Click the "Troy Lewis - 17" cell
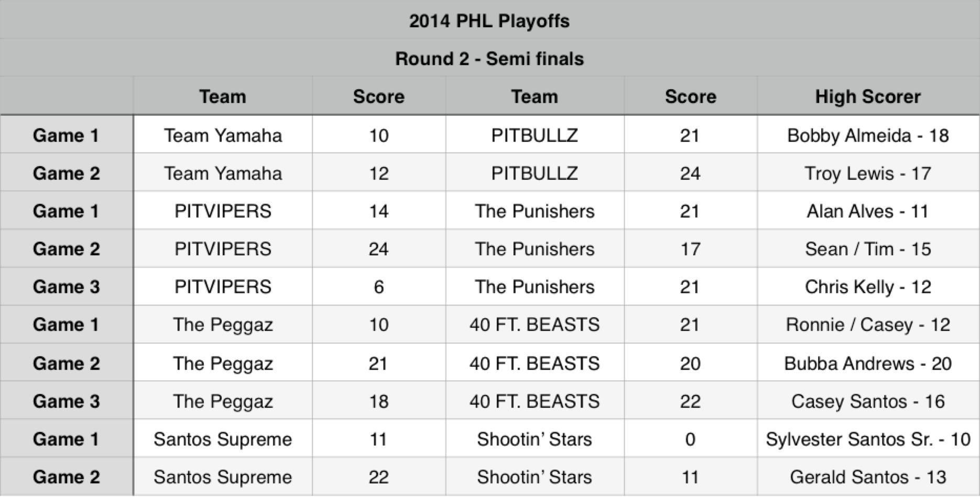This screenshot has height=497, width=980. (x=868, y=174)
